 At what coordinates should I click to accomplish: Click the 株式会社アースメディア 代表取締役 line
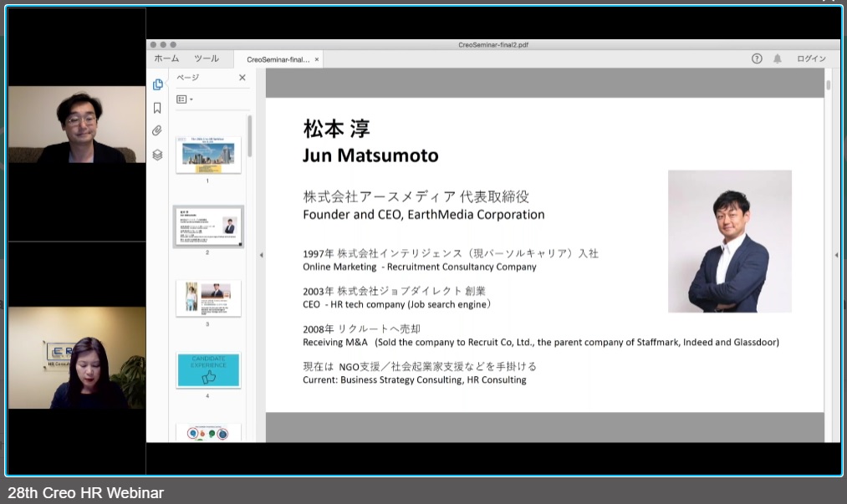click(x=416, y=196)
